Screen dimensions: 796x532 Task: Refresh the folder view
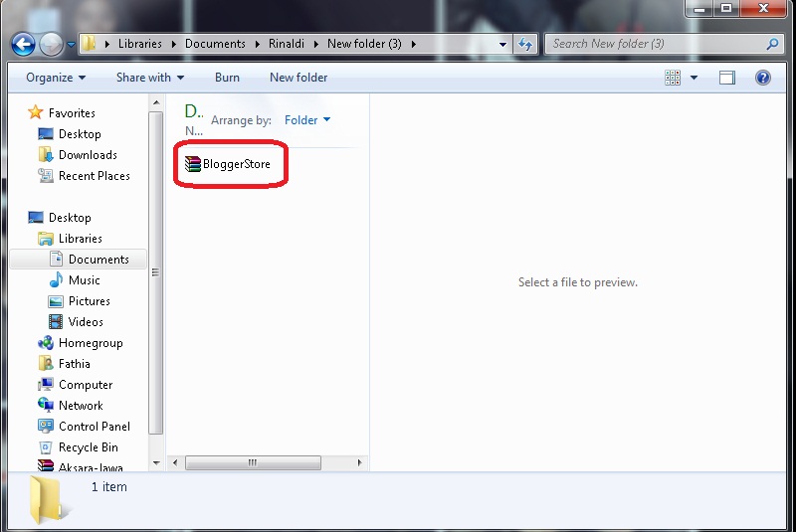pos(525,44)
